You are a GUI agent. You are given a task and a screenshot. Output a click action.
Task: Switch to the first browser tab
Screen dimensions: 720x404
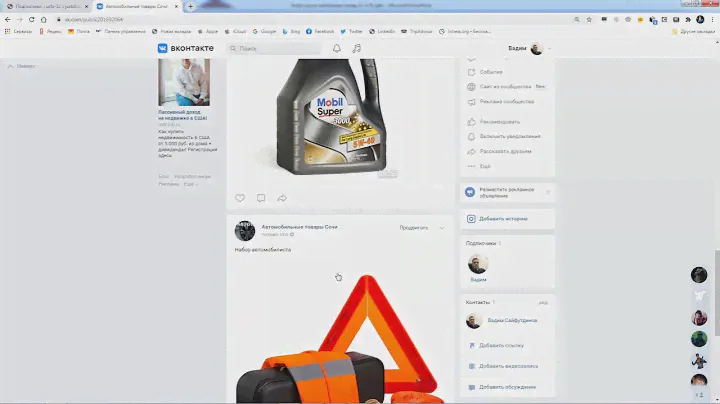click(x=45, y=6)
